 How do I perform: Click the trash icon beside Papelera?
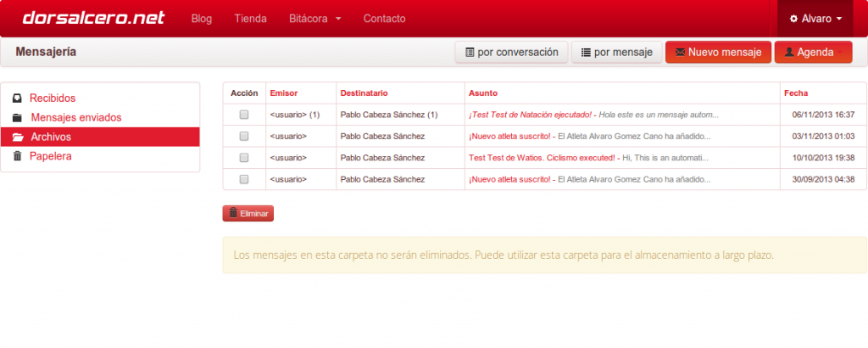click(x=17, y=156)
